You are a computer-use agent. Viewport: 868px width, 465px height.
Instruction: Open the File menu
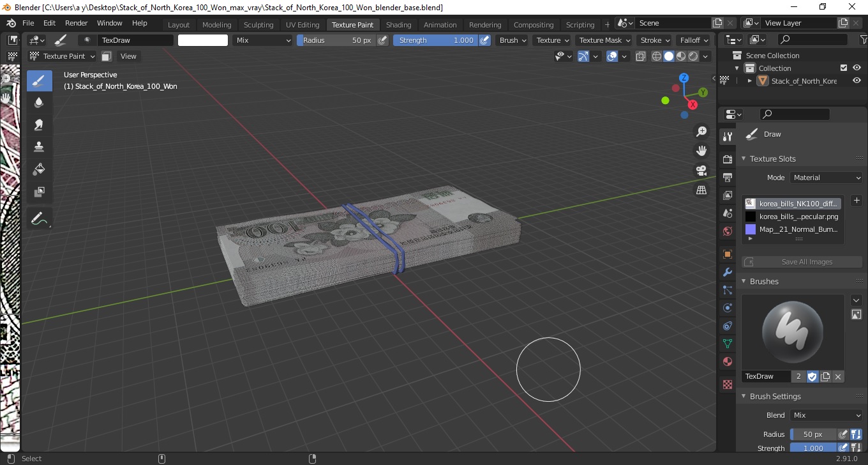coord(28,23)
